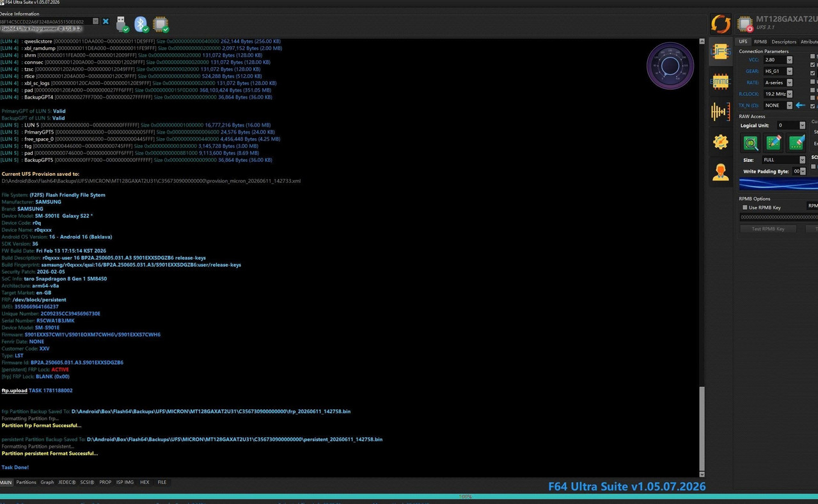Click the Task Done! message
The width and height of the screenshot is (818, 504).
click(15, 468)
